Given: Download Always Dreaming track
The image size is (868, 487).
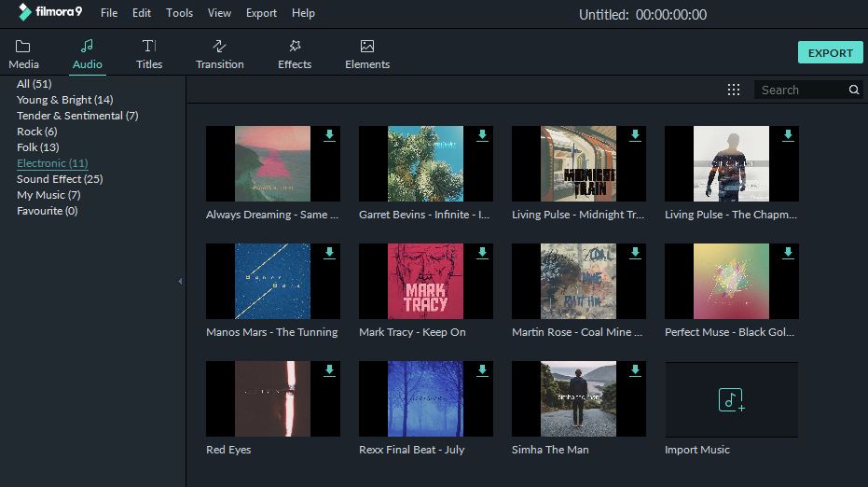Looking at the screenshot, I should [329, 135].
